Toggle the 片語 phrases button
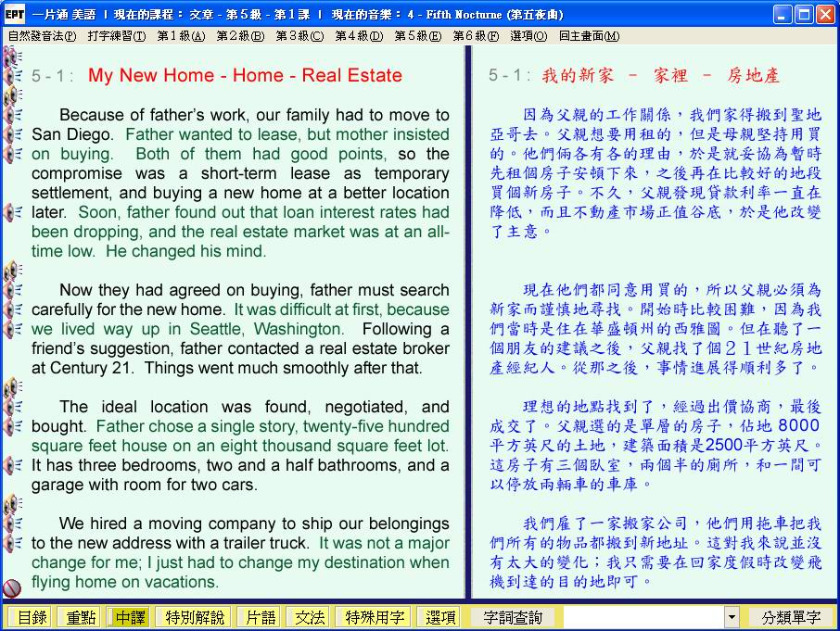 pyautogui.click(x=258, y=617)
